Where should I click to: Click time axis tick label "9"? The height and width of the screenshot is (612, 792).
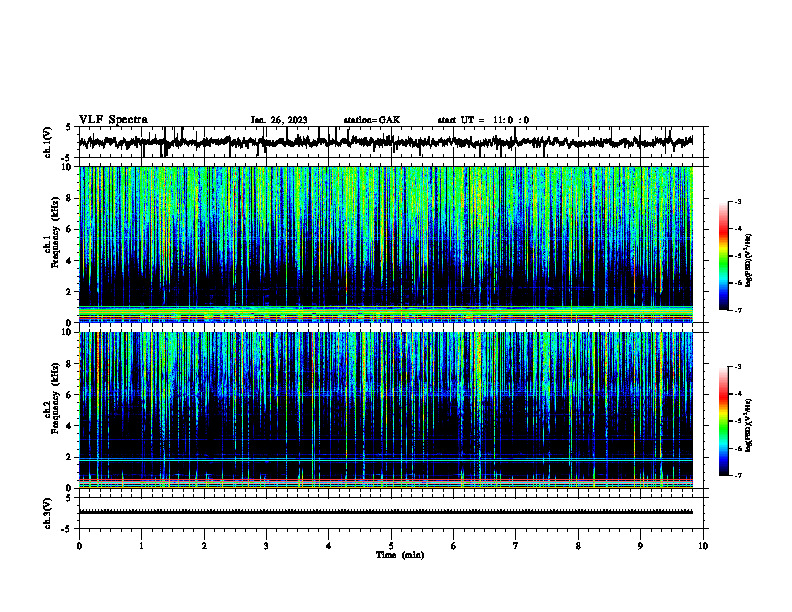pos(640,546)
